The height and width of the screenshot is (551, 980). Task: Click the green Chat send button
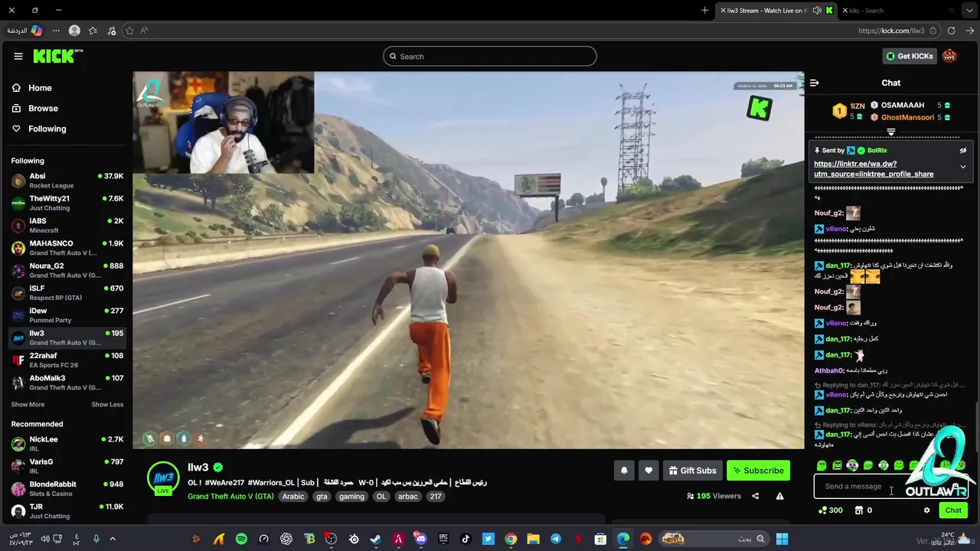coord(953,510)
